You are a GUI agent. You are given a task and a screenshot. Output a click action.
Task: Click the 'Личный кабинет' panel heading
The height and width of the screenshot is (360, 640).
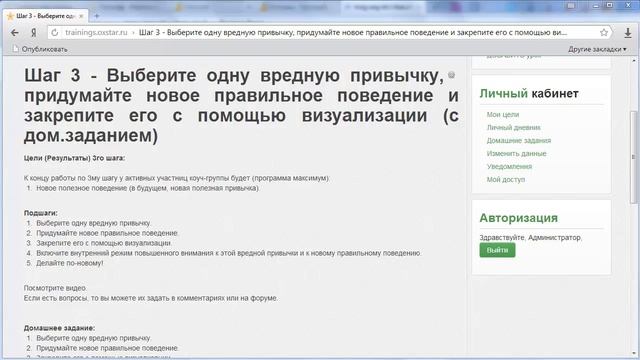(x=529, y=93)
